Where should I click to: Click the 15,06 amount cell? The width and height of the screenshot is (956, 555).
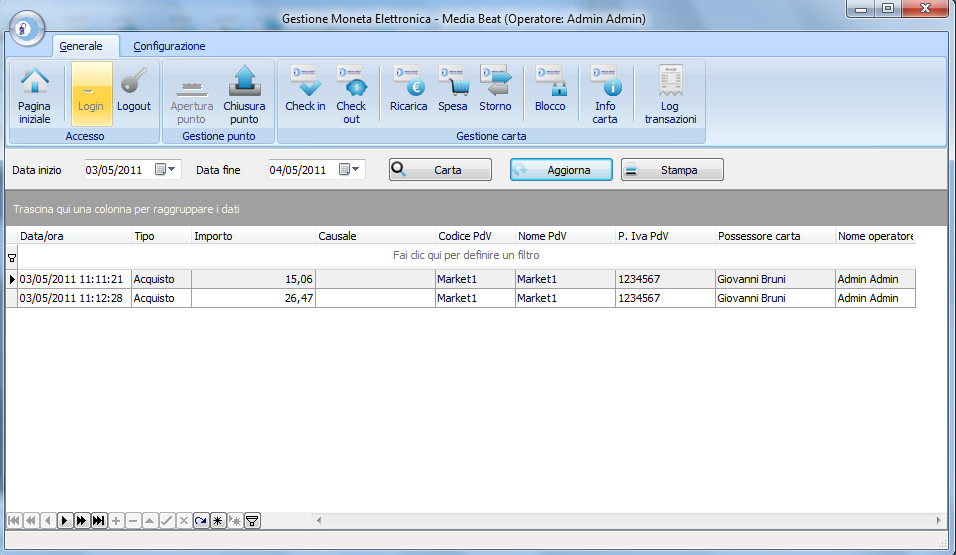point(253,279)
